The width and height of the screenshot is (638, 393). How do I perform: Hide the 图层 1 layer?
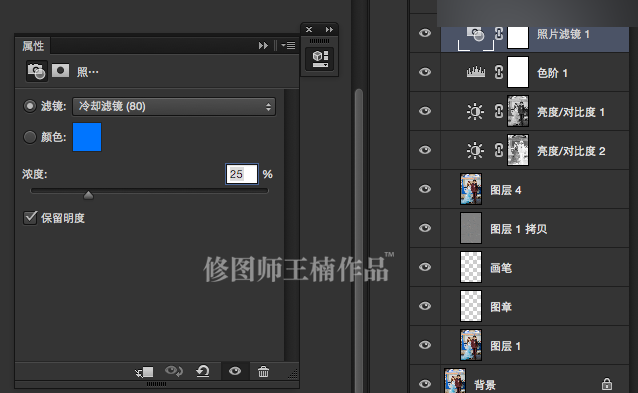[x=425, y=345]
